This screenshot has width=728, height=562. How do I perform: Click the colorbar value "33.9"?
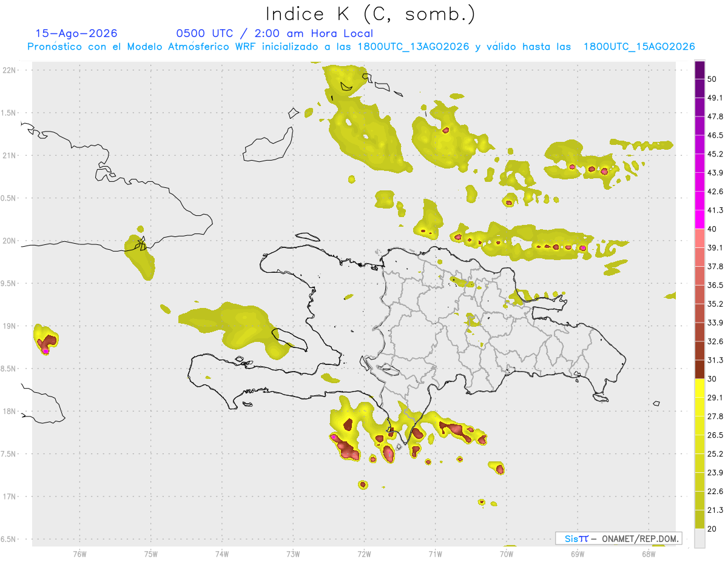(x=715, y=323)
